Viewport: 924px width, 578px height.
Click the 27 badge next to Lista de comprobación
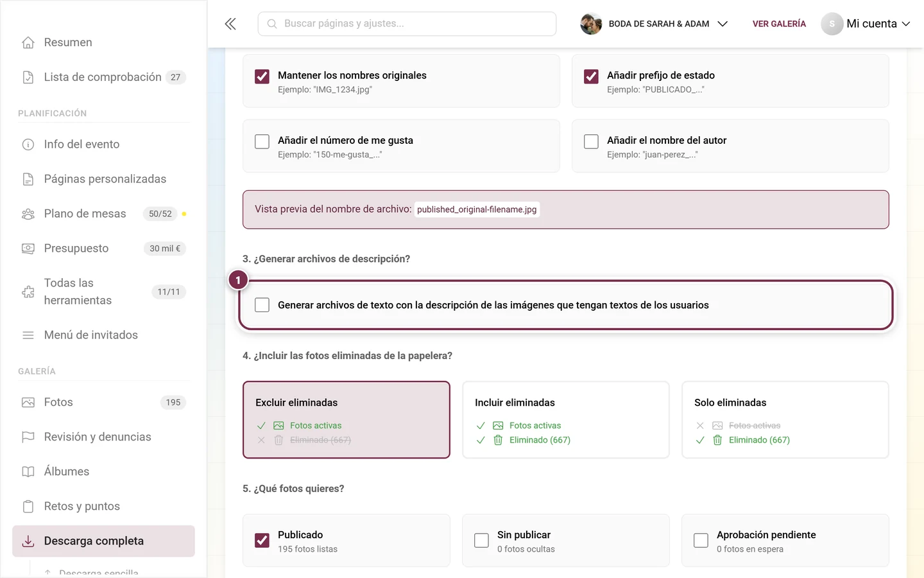click(x=175, y=77)
